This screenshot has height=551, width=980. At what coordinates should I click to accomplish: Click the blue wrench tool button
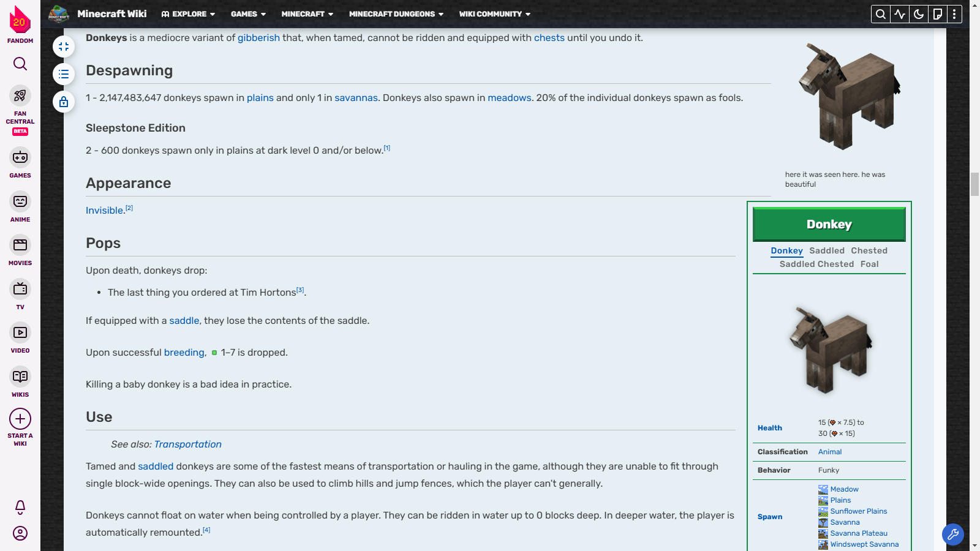click(x=952, y=534)
